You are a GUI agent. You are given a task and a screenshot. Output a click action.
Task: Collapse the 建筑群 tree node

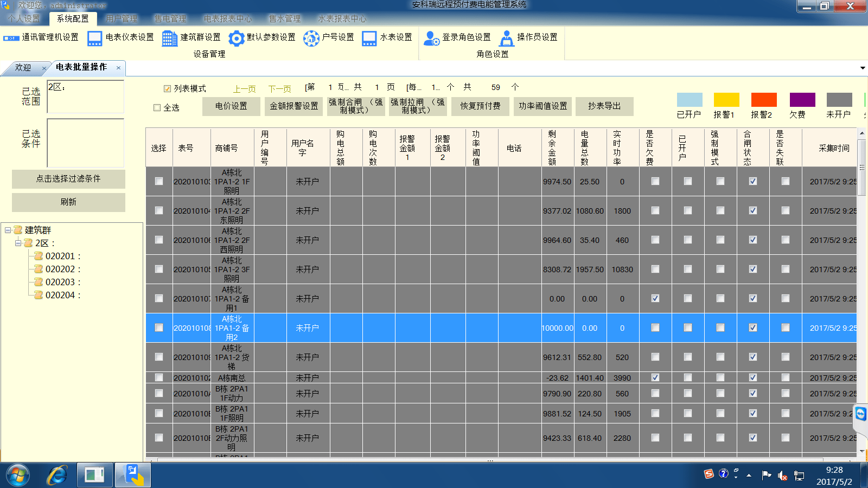(x=8, y=230)
